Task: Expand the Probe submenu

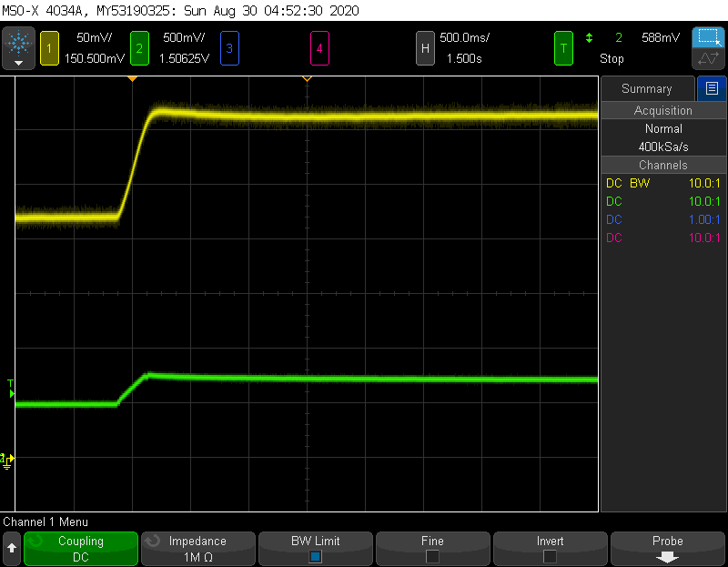Action: 667,549
